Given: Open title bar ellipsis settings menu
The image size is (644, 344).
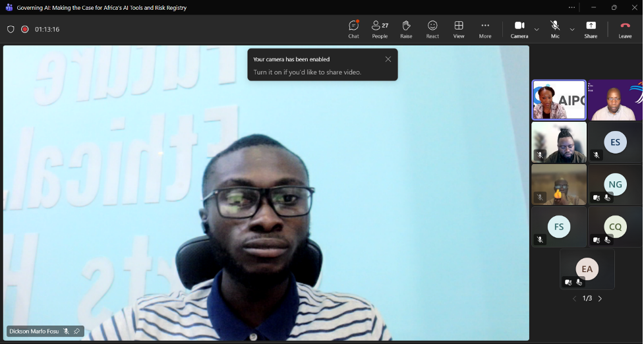Looking at the screenshot, I should coord(571,7).
